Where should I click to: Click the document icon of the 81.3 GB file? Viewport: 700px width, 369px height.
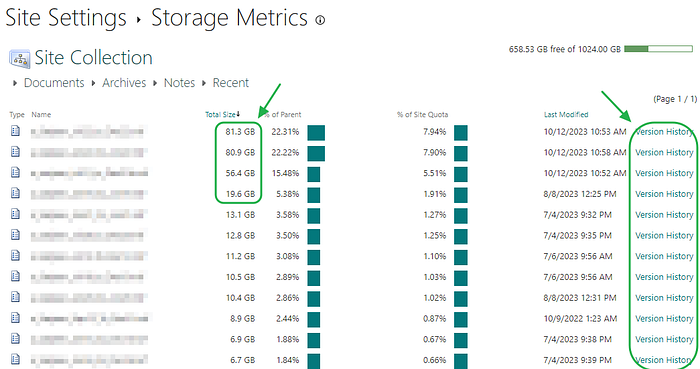tap(16, 131)
